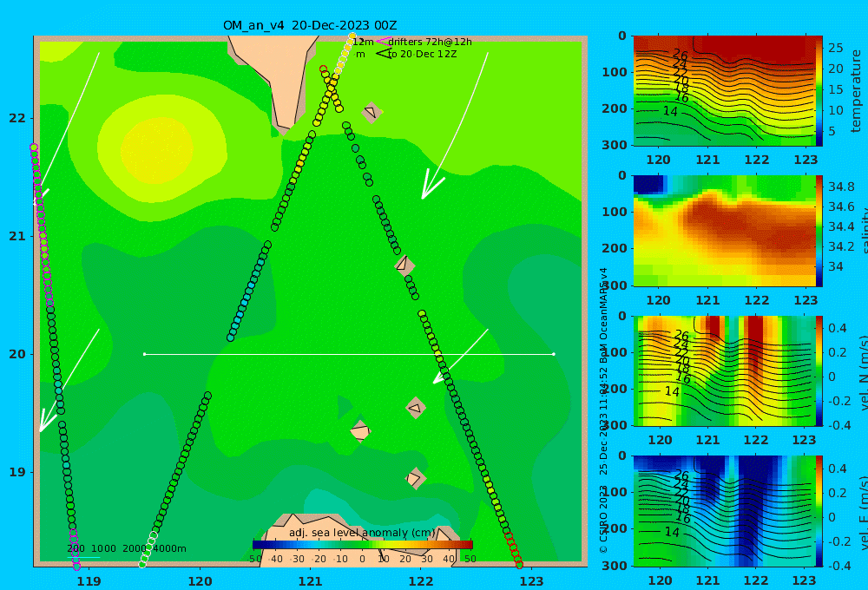
Task: Click the "25" tick on temperature color bar
Action: (x=836, y=48)
